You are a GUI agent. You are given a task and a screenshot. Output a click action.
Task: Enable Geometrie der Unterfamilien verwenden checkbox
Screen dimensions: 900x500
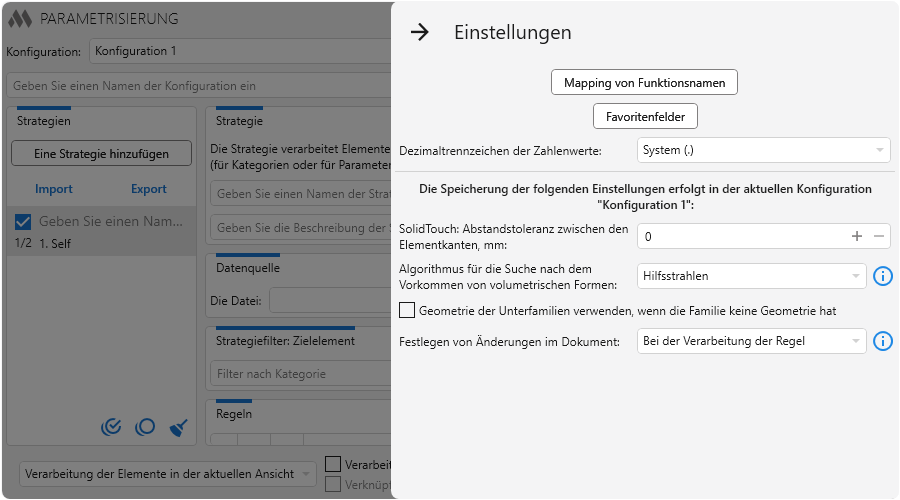point(407,310)
